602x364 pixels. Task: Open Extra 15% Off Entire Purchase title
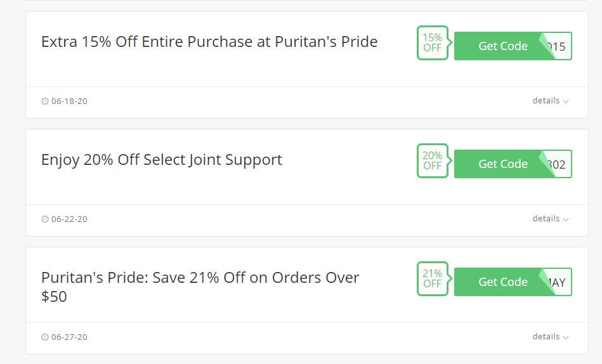point(209,41)
